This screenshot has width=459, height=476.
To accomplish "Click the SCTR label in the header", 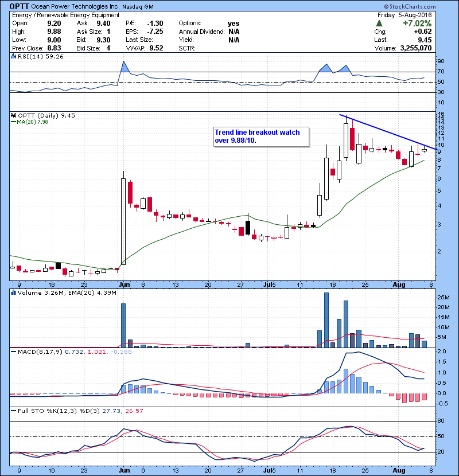I will (187, 48).
